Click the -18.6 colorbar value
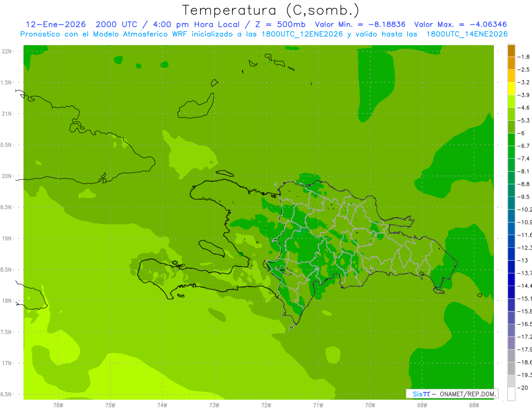532x411 pixels. click(x=524, y=362)
